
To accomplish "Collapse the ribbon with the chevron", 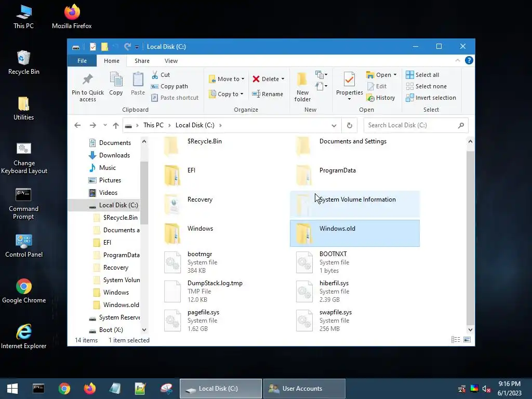I will click(x=457, y=60).
